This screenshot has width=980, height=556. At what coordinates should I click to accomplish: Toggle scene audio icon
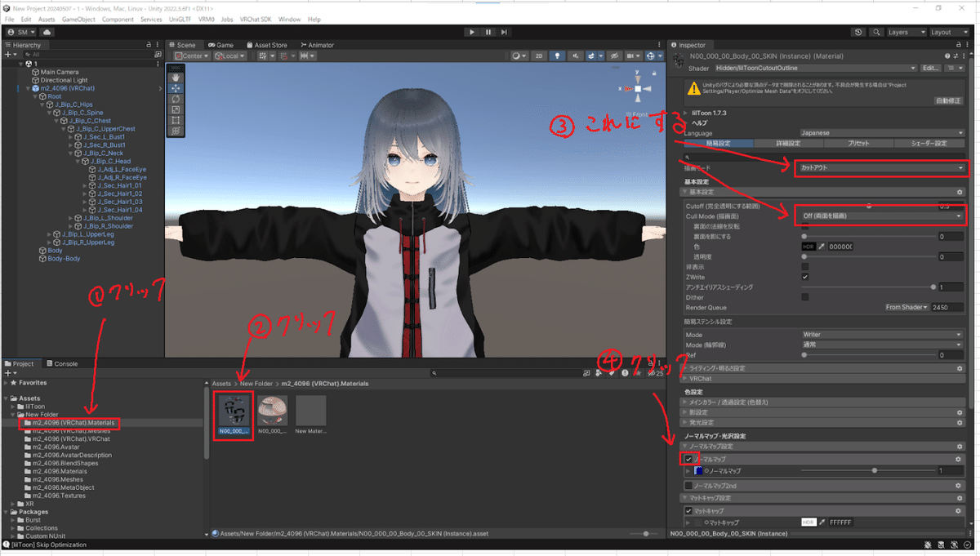pyautogui.click(x=577, y=56)
